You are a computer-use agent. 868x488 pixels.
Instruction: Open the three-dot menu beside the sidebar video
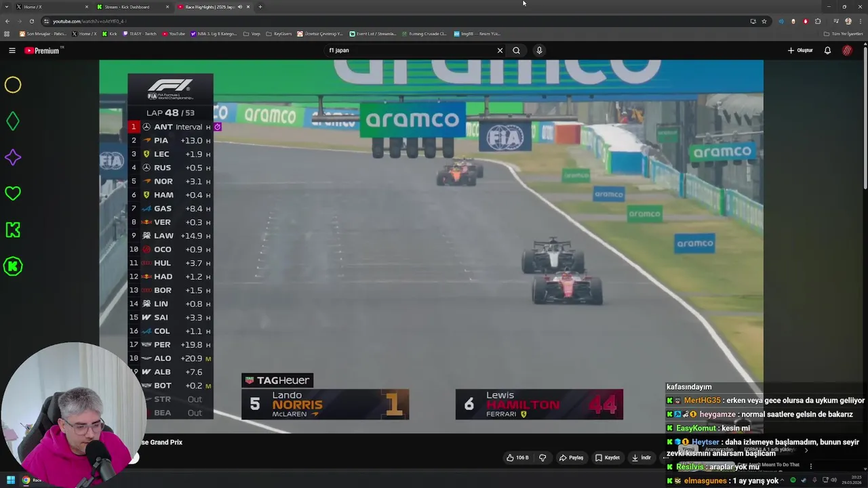tap(810, 466)
